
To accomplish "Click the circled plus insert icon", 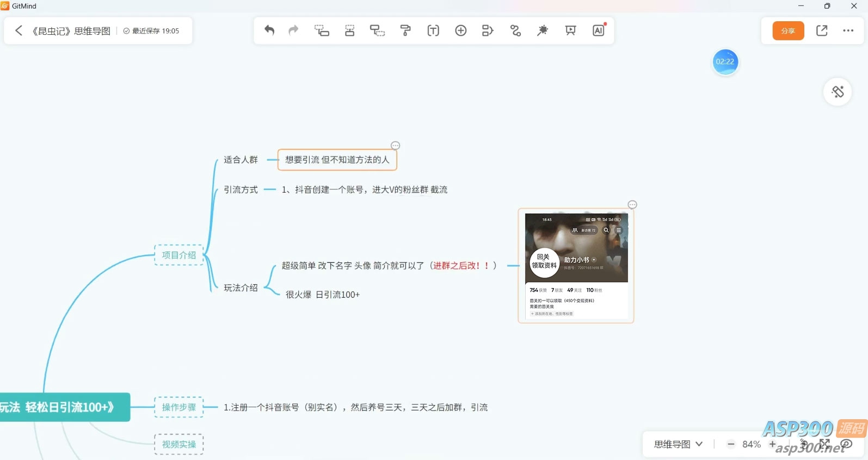I will point(460,30).
